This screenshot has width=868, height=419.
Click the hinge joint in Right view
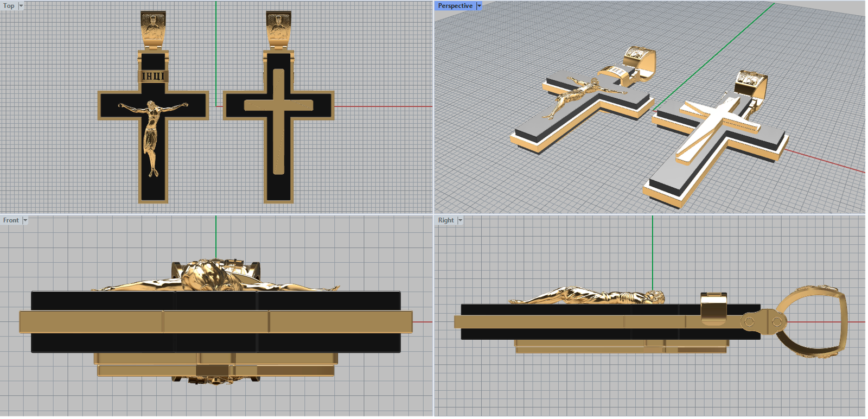tap(762, 321)
